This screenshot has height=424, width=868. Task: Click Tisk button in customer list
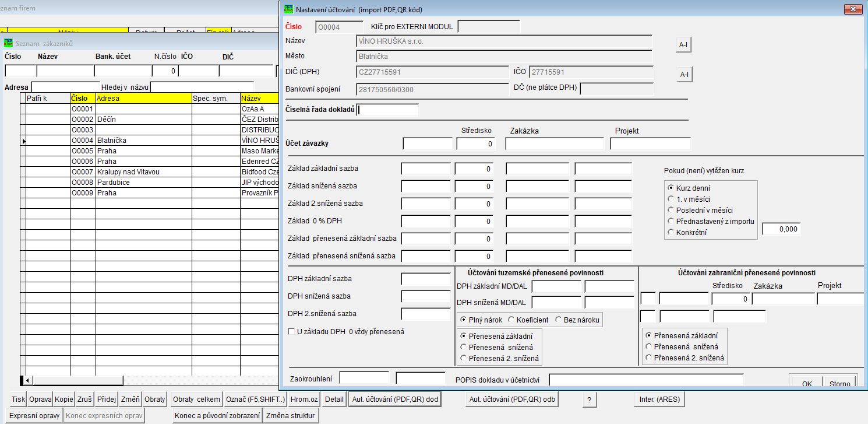click(x=19, y=400)
